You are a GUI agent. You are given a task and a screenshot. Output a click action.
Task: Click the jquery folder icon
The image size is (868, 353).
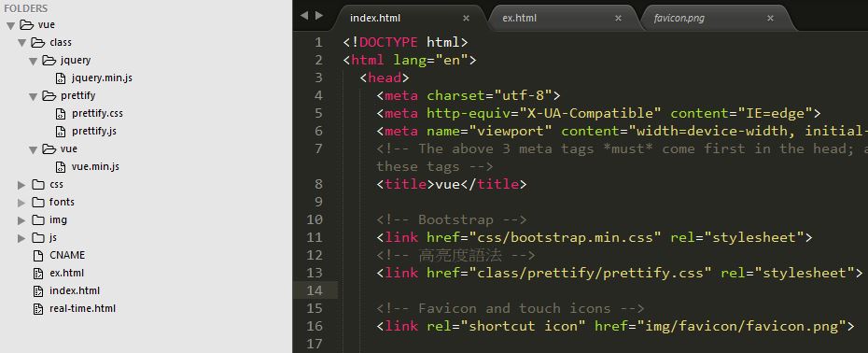tap(49, 60)
